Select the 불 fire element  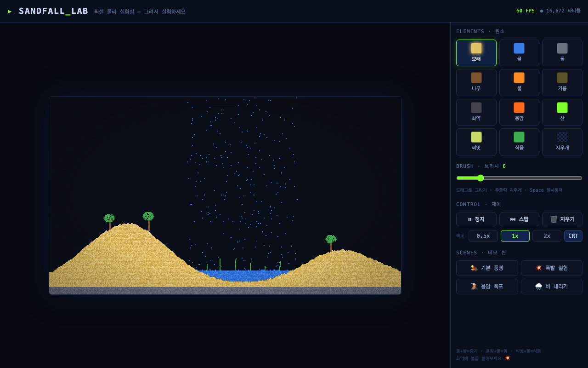[x=519, y=82]
